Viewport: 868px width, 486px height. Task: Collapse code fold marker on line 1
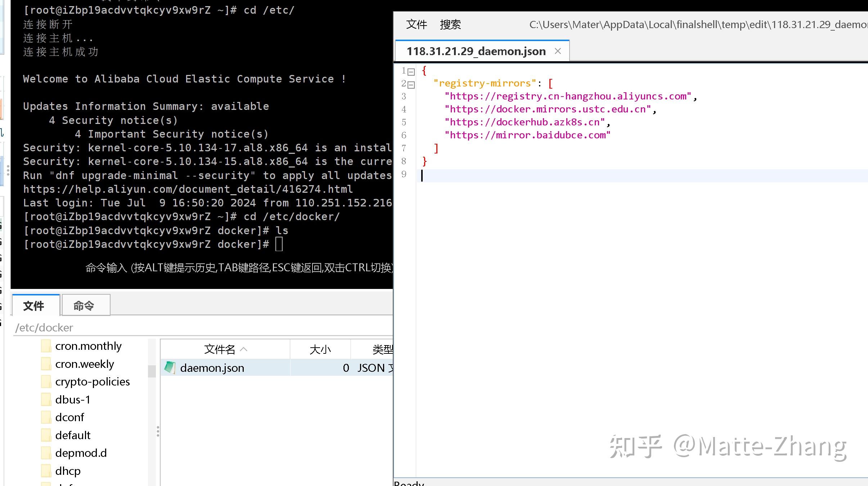(411, 71)
